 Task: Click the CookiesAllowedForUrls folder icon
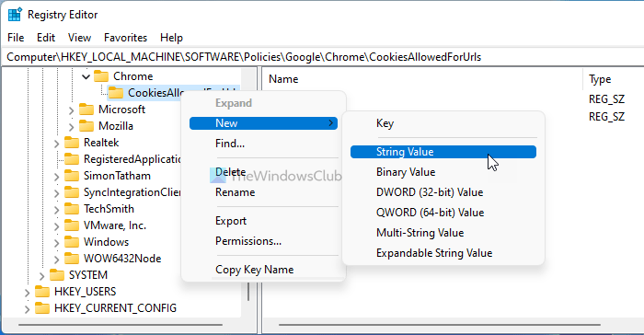[x=116, y=93]
